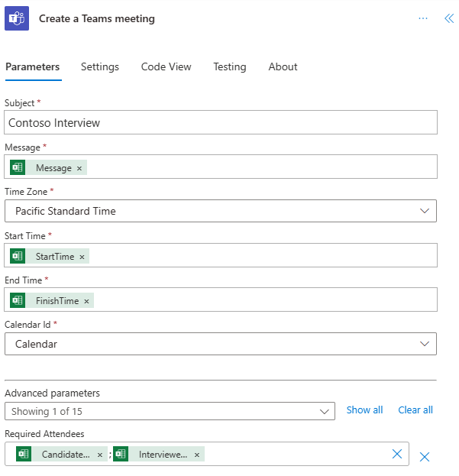The width and height of the screenshot is (459, 476).
Task: Delete the Required Attendees advanced parameter
Action: [x=425, y=457]
